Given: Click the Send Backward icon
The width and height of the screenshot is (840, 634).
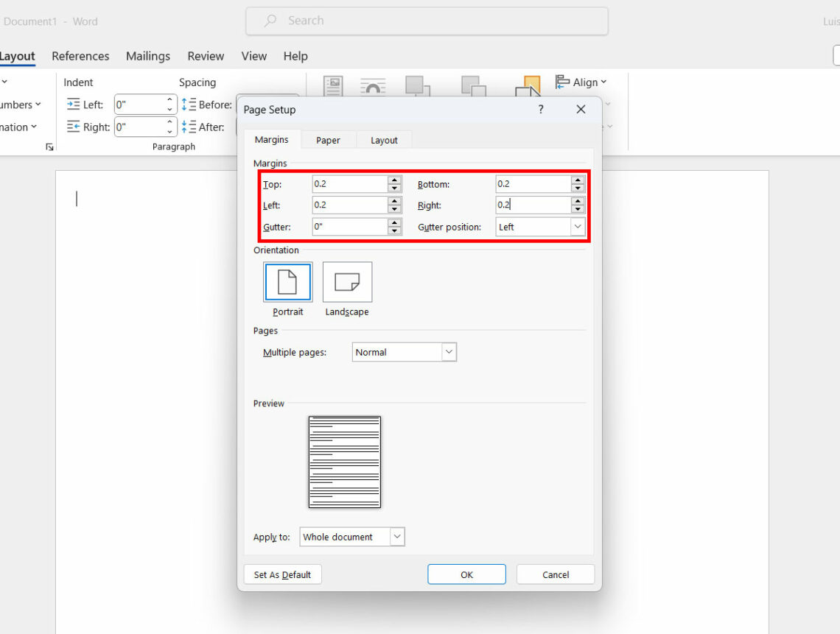Looking at the screenshot, I should pyautogui.click(x=474, y=86).
